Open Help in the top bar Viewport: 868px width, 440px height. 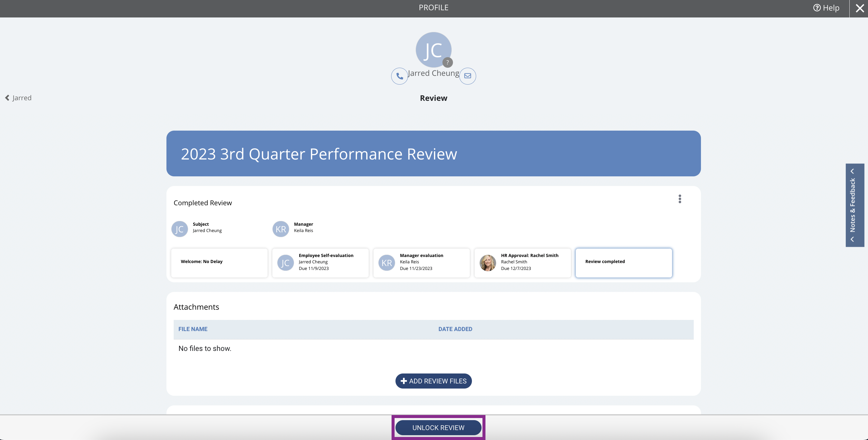point(826,8)
